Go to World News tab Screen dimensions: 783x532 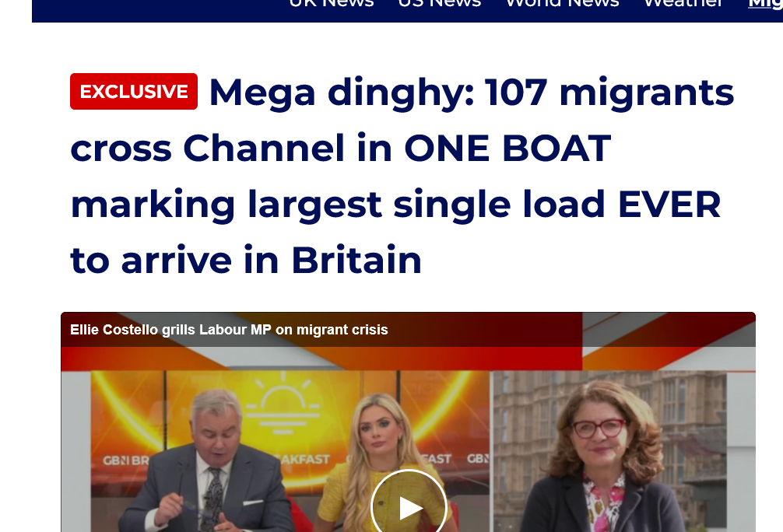tap(562, 4)
